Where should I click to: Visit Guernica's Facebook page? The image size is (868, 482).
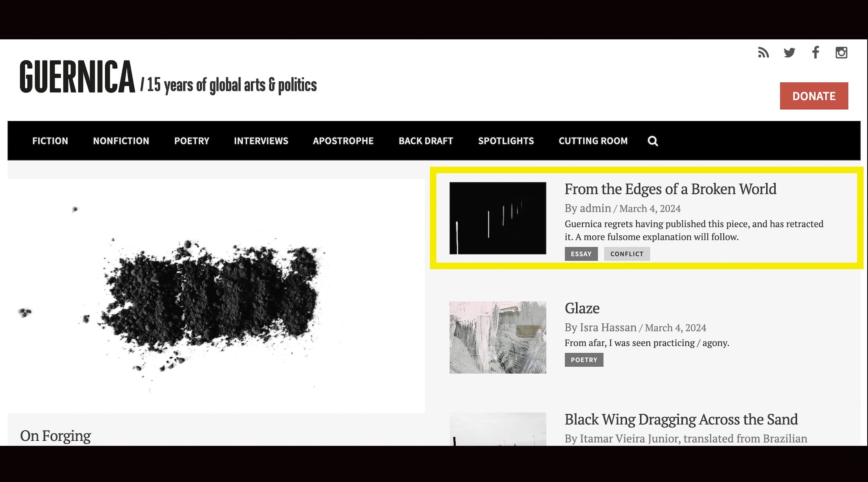pos(815,53)
